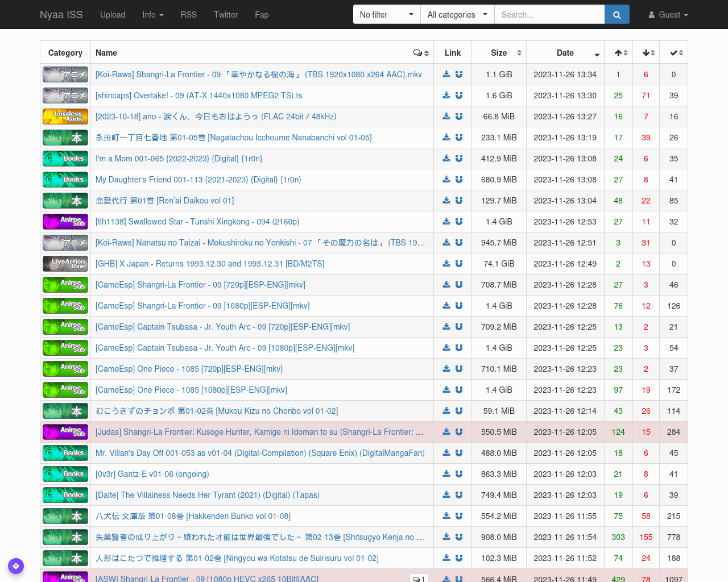Open the No filter dropdown

coord(387,15)
